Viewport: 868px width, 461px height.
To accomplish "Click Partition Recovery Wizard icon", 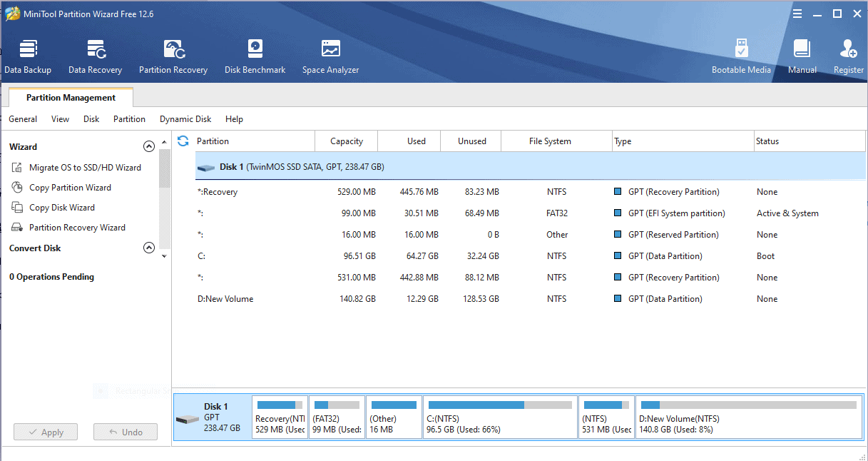I will click(17, 228).
